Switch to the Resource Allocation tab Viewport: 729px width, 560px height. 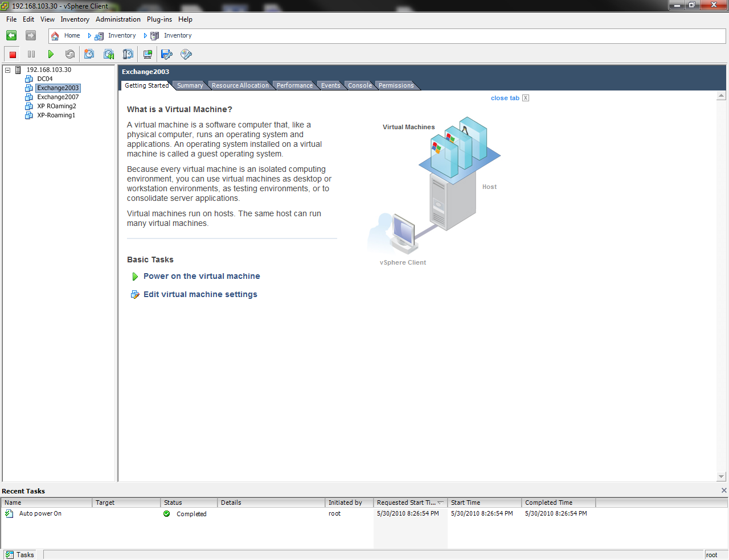(x=240, y=85)
